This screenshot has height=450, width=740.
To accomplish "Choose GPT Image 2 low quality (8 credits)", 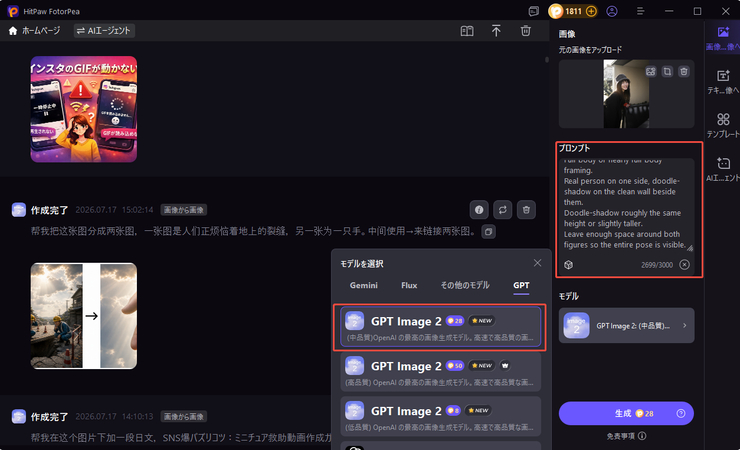I will (440, 416).
